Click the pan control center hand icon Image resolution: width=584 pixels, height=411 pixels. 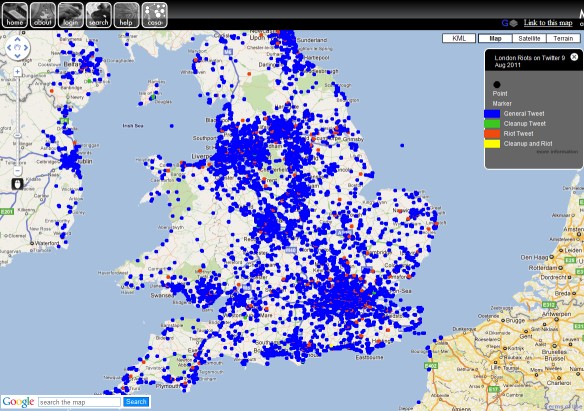18,48
